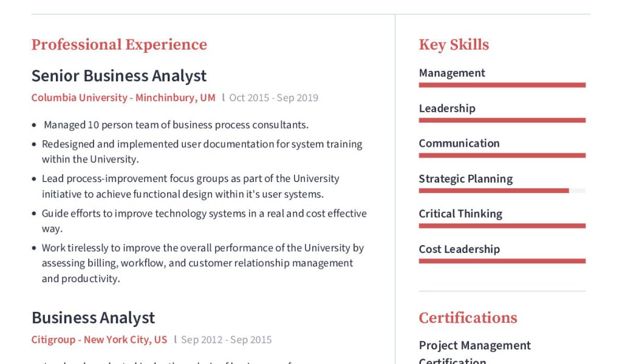Open the Citigroup - New York City link
This screenshot has height=364, width=622.
tap(99, 340)
